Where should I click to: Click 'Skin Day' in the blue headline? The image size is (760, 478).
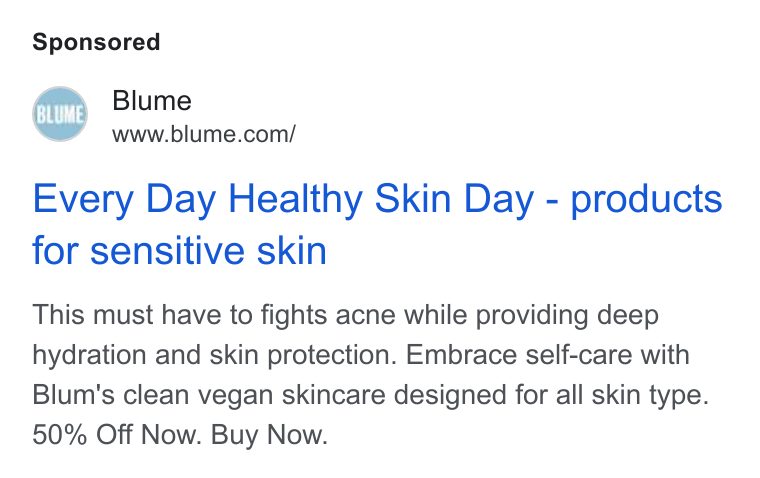454,199
